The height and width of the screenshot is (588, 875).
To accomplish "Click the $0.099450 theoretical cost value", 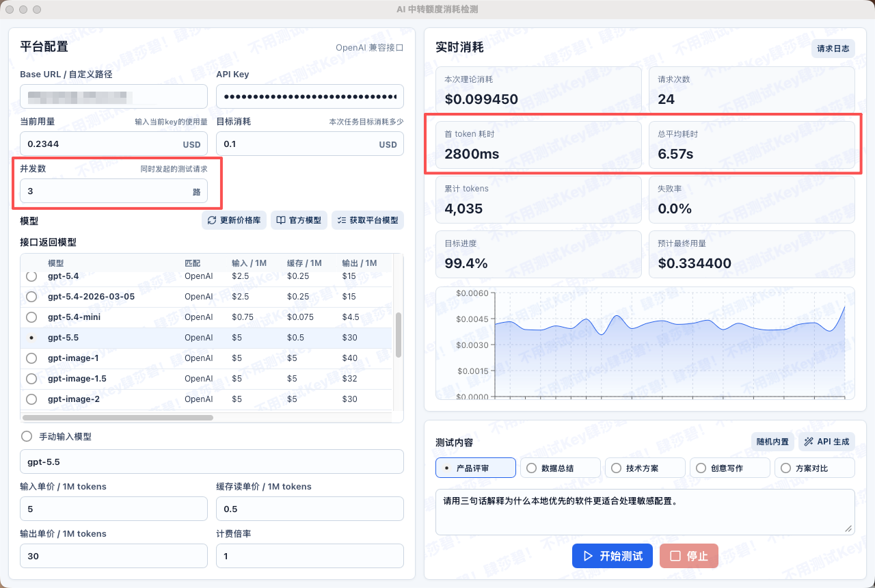I will (481, 99).
